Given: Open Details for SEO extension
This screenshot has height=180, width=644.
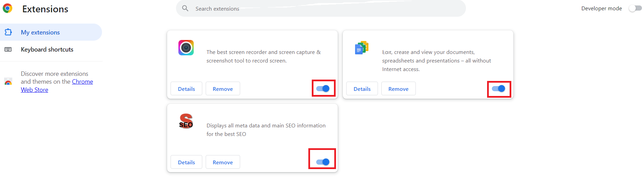Looking at the screenshot, I should point(186,162).
